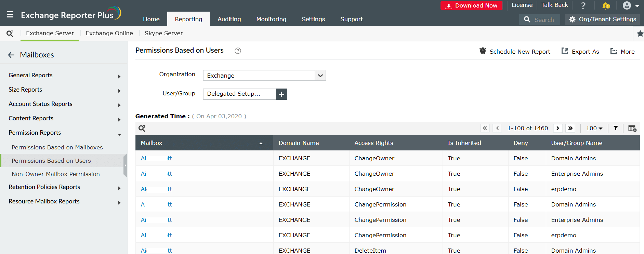
Task: Open the hamburger navigation menu
Action: (10, 14)
